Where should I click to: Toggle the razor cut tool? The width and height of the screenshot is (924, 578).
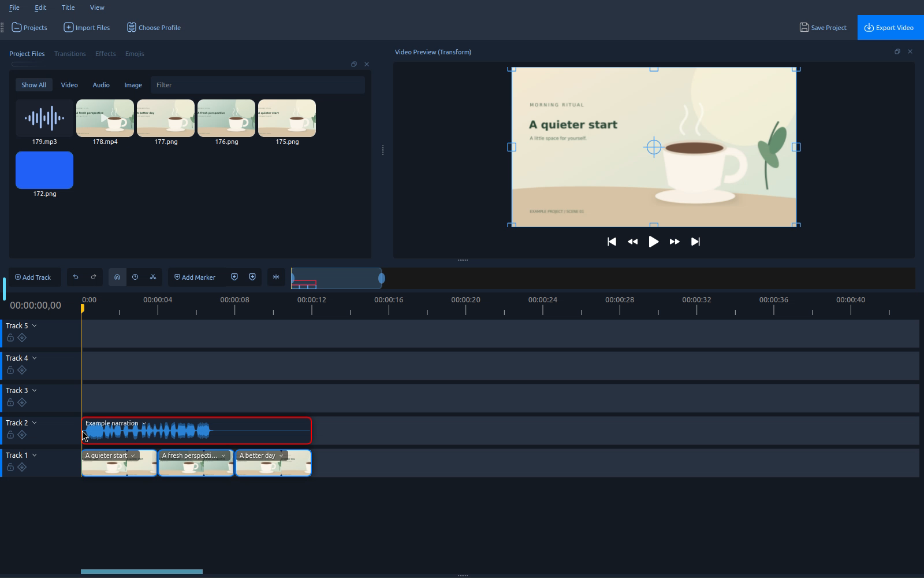(153, 277)
